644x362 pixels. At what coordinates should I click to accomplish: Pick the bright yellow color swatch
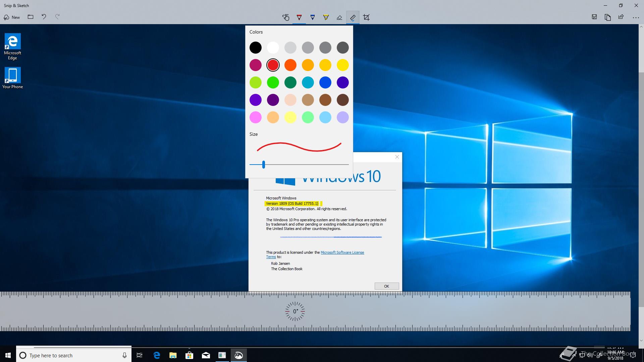click(x=343, y=65)
